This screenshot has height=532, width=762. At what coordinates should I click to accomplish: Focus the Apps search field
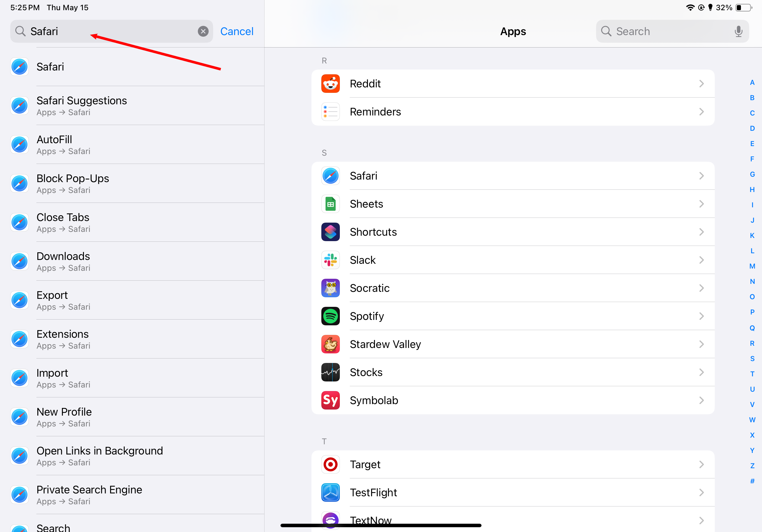[x=672, y=31]
